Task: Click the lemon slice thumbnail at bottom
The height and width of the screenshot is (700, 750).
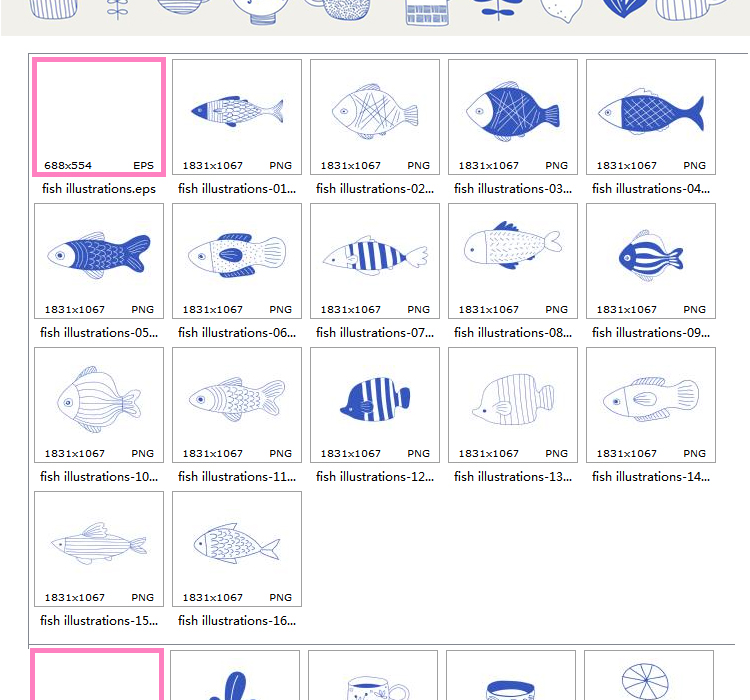Action: click(649, 675)
